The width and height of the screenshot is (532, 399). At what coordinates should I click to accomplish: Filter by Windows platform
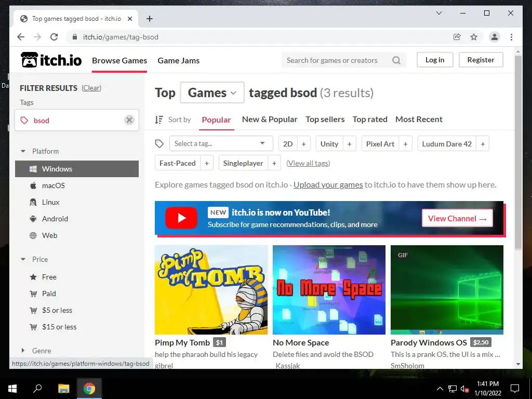click(77, 169)
